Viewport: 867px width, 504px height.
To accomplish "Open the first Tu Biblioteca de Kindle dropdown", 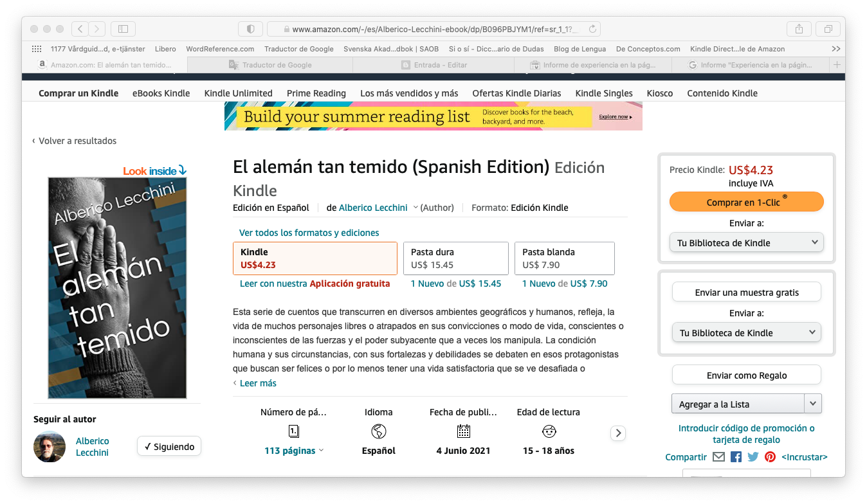I will click(746, 243).
